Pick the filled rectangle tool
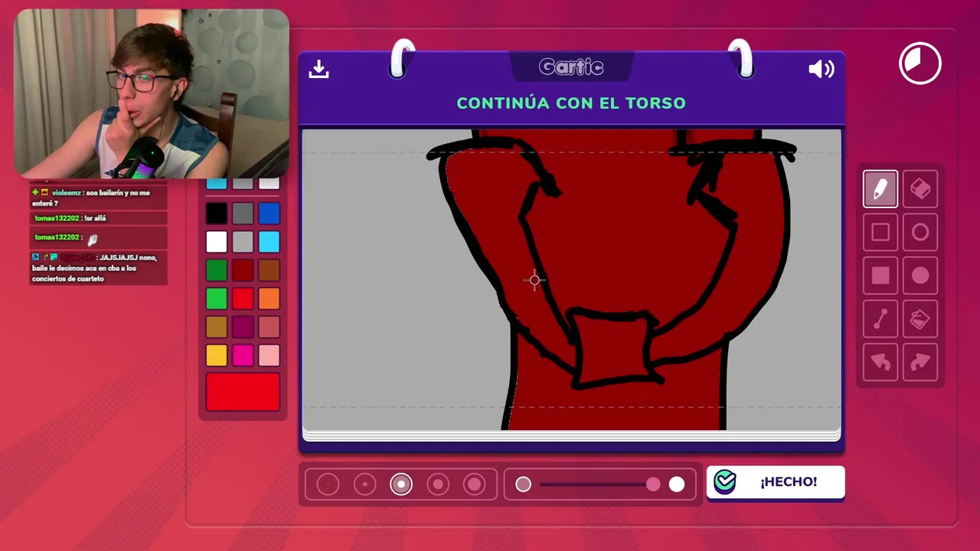 pyautogui.click(x=880, y=275)
